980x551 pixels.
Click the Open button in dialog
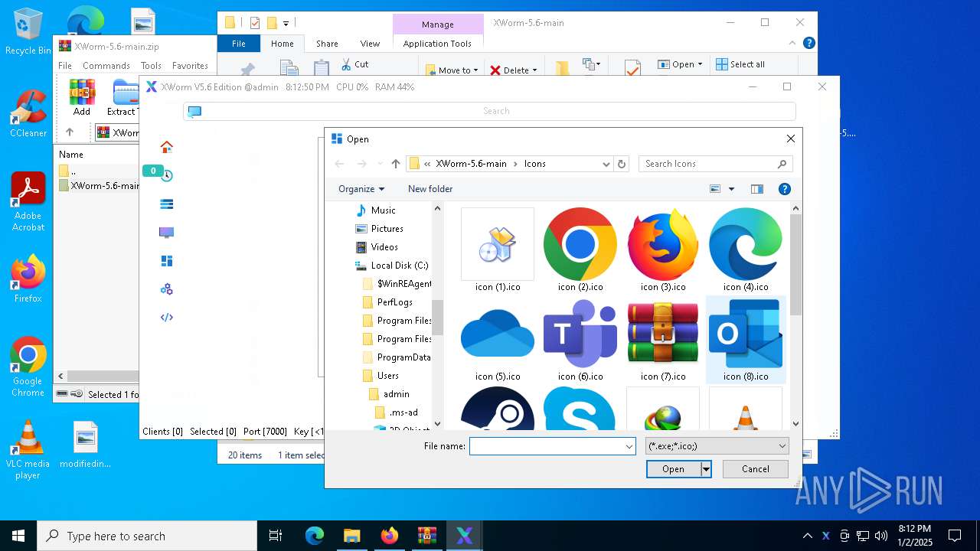(674, 469)
